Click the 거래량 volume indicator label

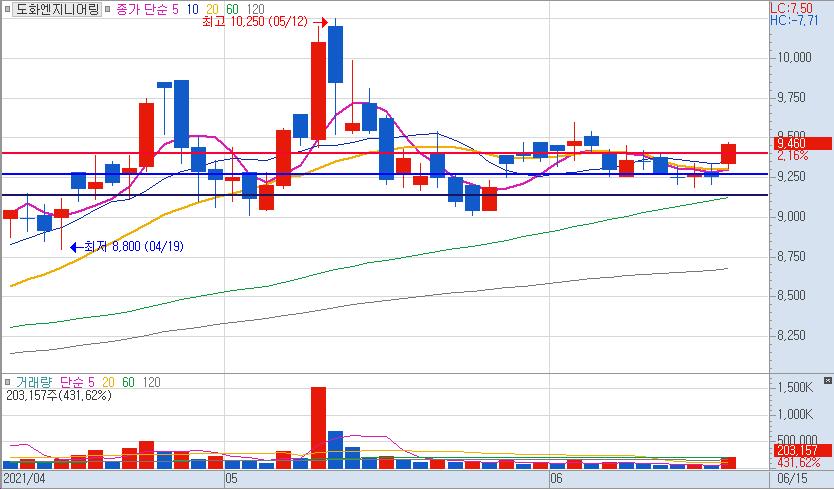pyautogui.click(x=34, y=382)
